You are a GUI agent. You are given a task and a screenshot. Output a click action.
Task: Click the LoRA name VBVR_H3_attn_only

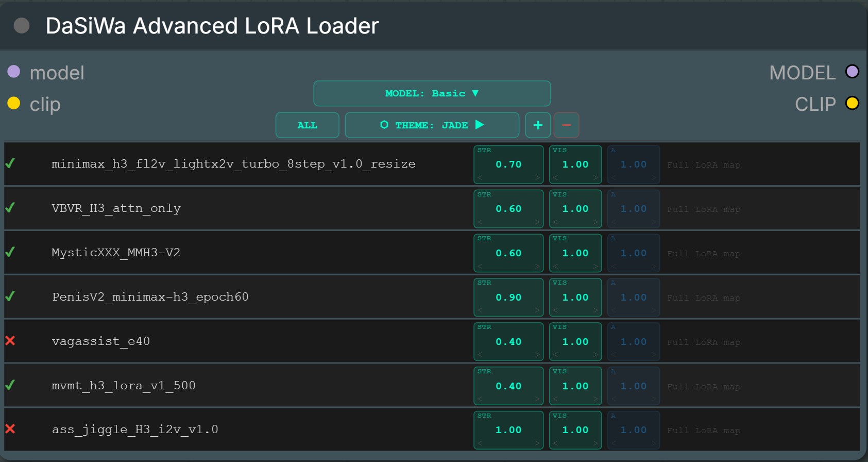[116, 208]
